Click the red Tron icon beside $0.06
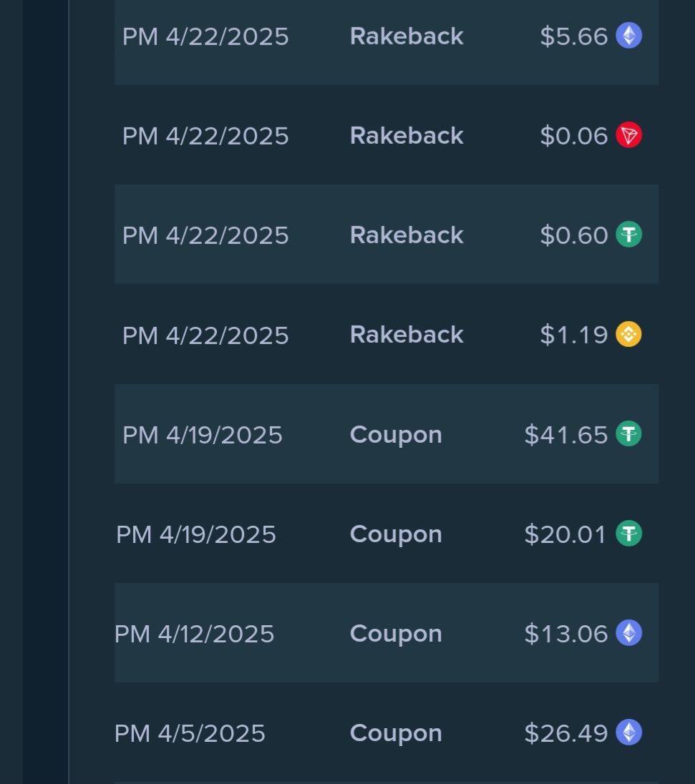The image size is (695, 784). coord(628,134)
